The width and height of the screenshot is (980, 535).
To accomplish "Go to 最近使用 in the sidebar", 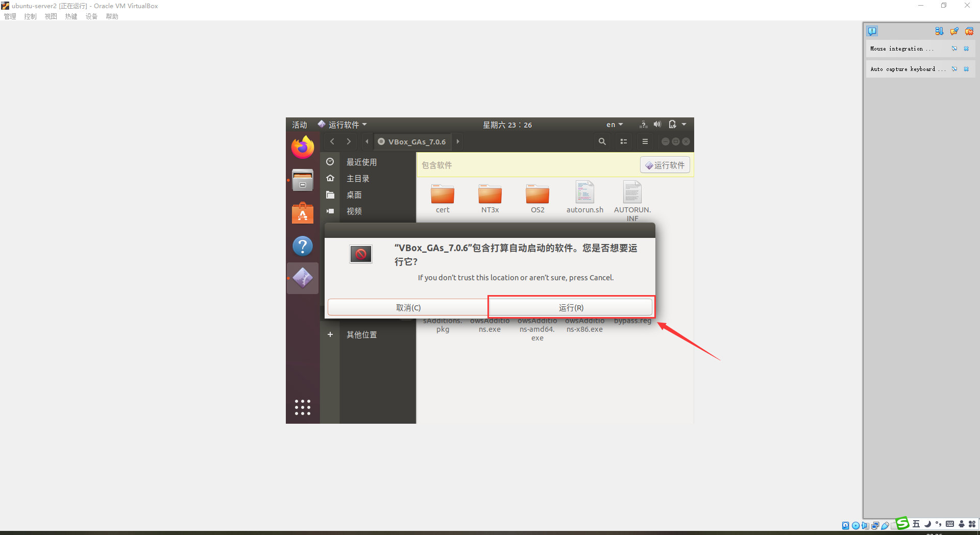I will [x=361, y=162].
